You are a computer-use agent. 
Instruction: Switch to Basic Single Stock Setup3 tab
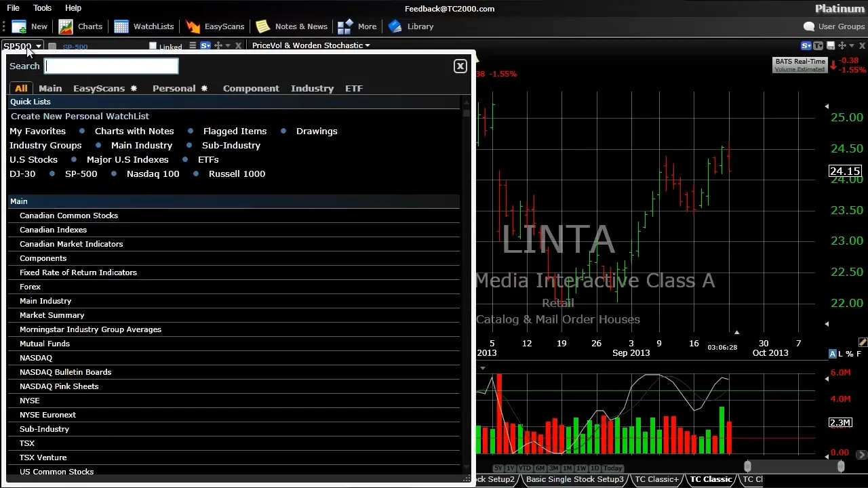[574, 479]
